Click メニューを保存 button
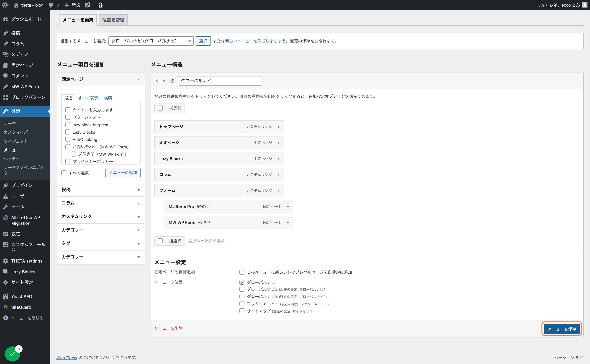 [562, 329]
